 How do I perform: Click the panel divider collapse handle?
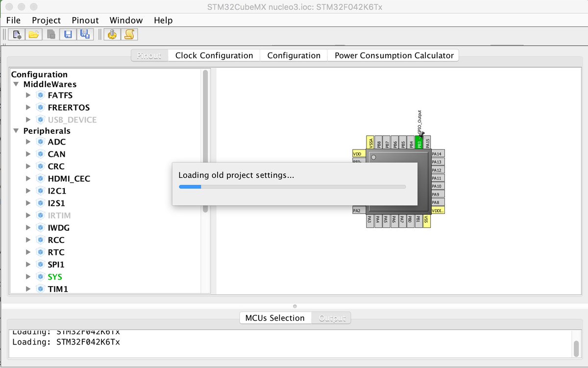[x=295, y=307]
